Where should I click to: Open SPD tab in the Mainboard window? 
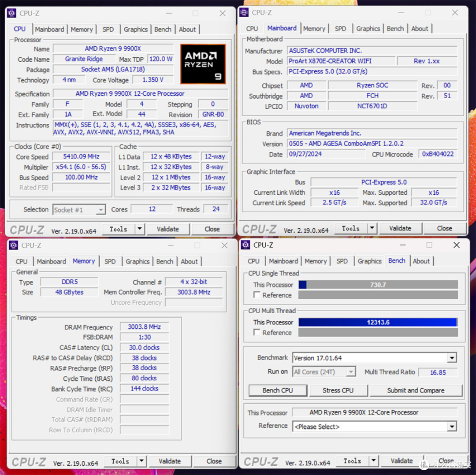tap(340, 29)
